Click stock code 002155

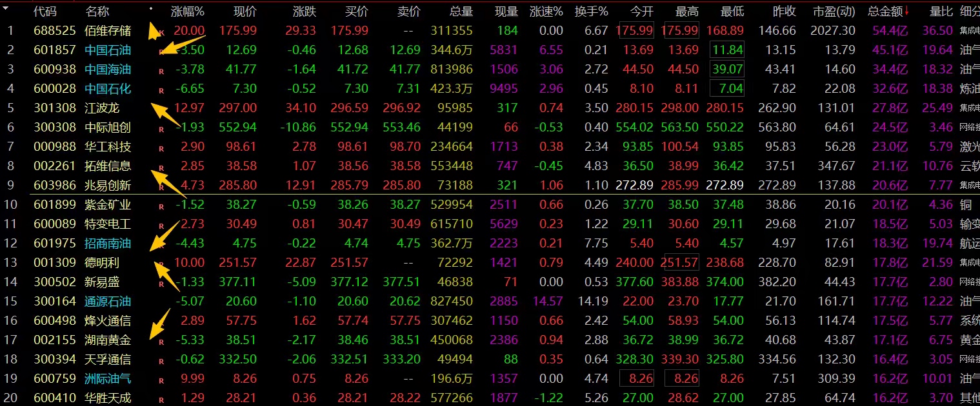(55, 340)
